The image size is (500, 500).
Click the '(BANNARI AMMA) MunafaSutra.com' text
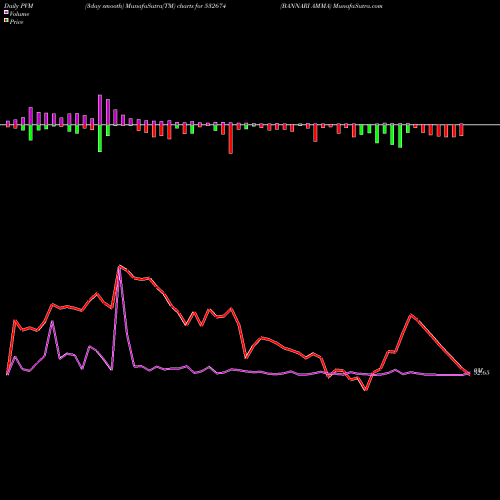click(331, 6)
